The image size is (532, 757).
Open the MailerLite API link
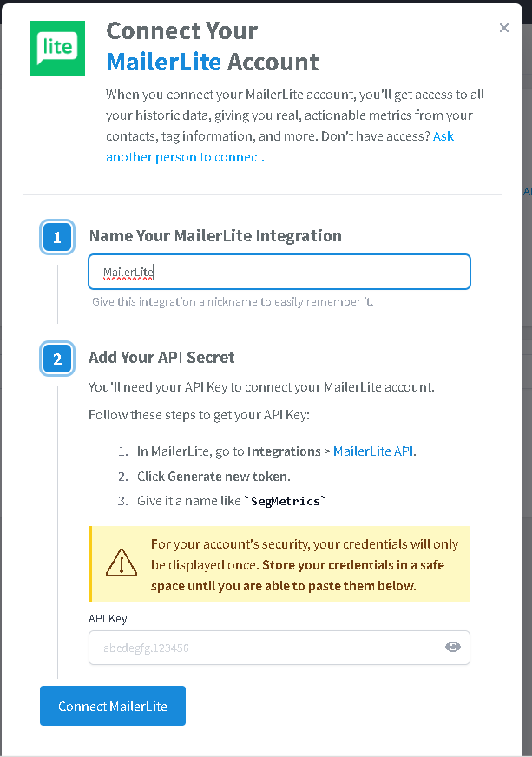pyautogui.click(x=373, y=451)
